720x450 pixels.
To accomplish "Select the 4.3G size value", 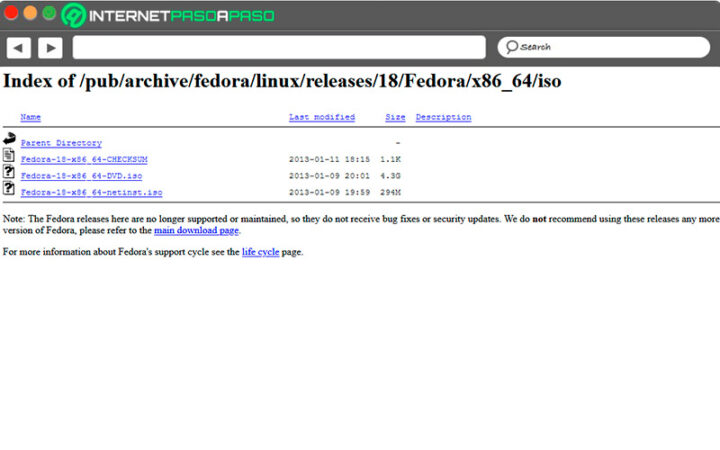I will (390, 176).
